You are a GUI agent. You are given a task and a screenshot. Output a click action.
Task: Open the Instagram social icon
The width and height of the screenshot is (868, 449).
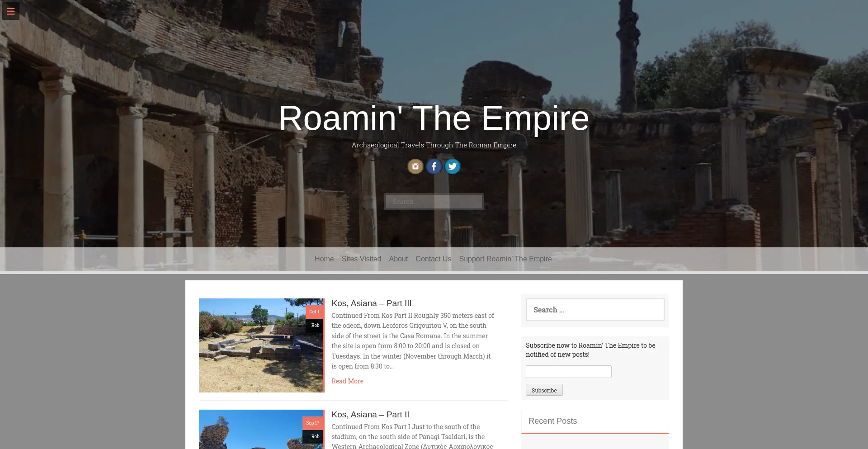415,166
